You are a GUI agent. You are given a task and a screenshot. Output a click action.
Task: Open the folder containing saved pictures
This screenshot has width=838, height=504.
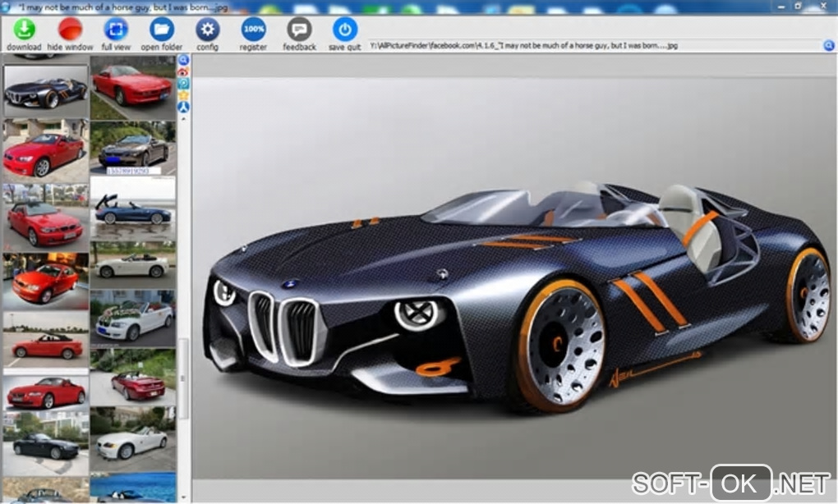(162, 30)
